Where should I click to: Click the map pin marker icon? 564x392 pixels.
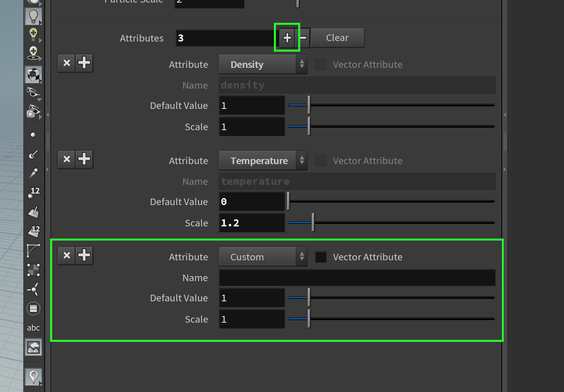click(x=33, y=377)
